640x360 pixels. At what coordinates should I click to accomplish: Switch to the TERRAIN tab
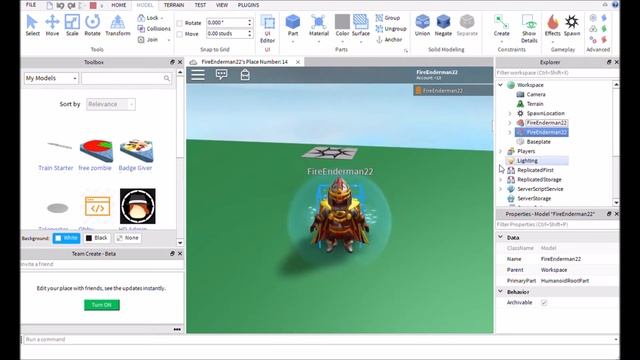click(174, 5)
